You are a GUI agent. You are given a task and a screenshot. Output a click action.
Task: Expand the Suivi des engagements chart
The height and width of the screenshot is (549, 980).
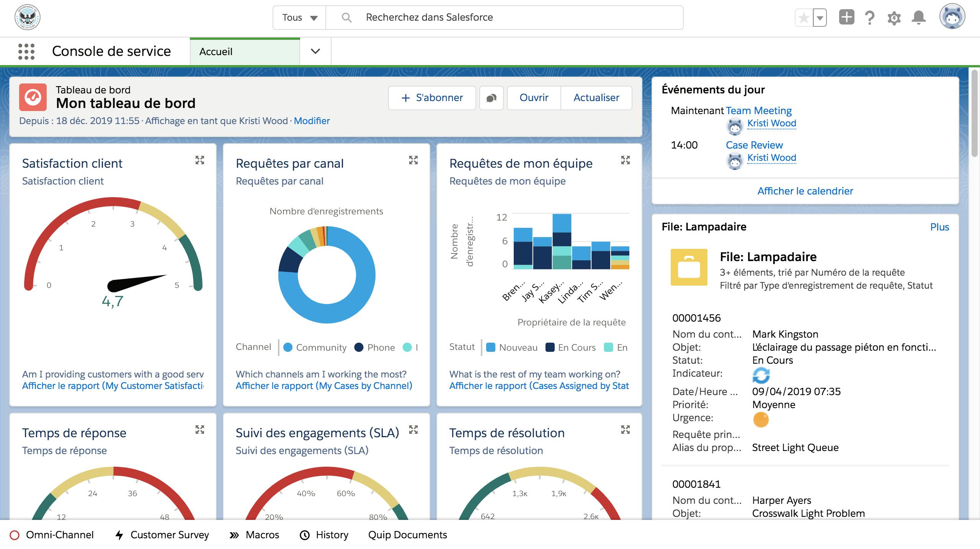click(413, 430)
